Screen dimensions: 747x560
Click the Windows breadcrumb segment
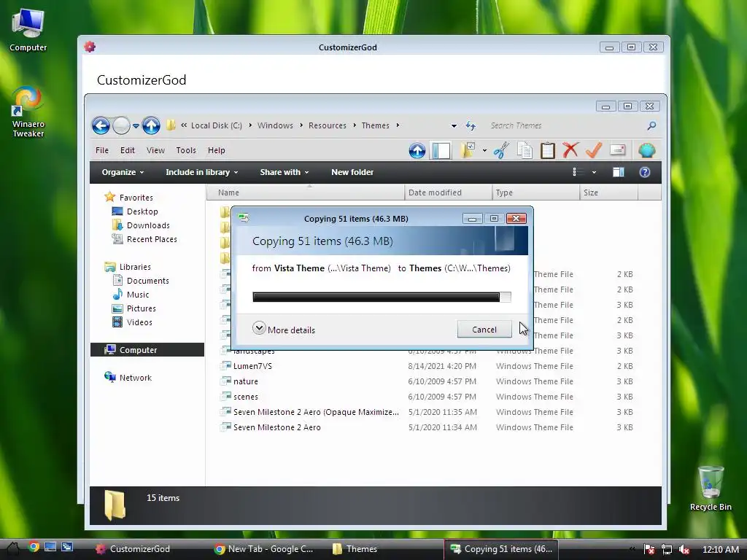coord(275,125)
